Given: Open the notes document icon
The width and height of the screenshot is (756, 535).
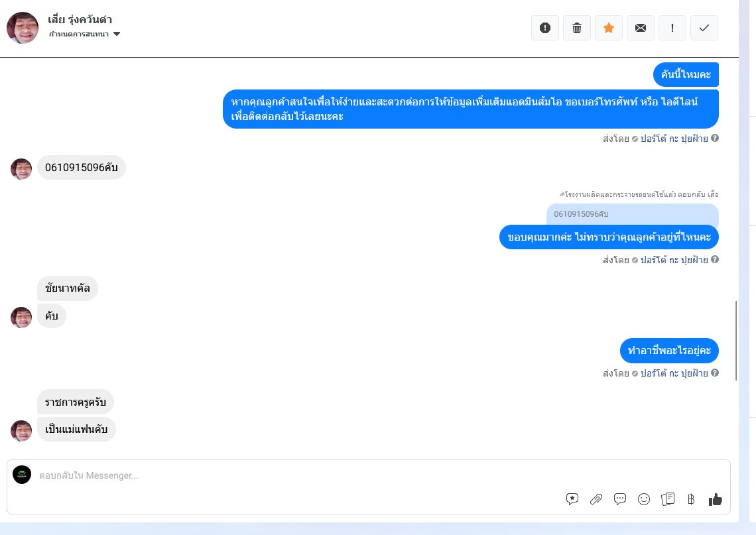Looking at the screenshot, I should 668,499.
